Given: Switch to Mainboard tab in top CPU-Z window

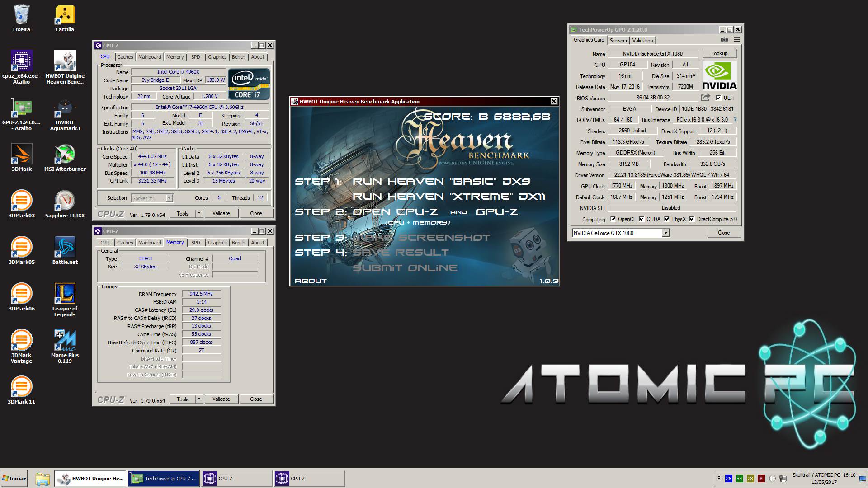Looking at the screenshot, I should [x=150, y=57].
